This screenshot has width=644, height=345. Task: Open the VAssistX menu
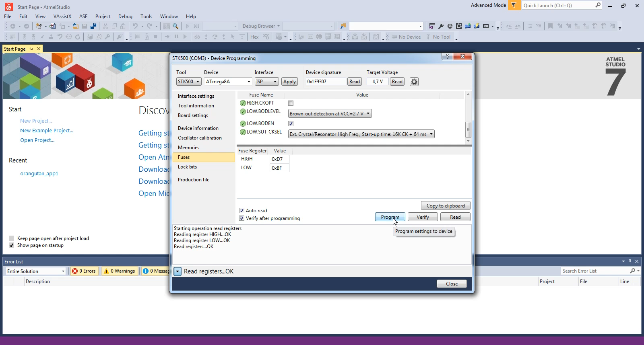coord(62,16)
